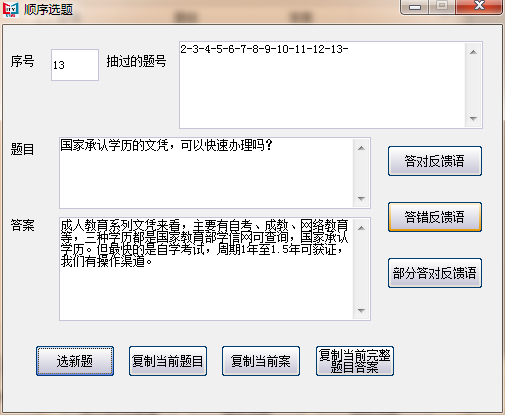The width and height of the screenshot is (505, 415).
Task: Click inside the 抽过的题号 text area
Action: (x=323, y=85)
